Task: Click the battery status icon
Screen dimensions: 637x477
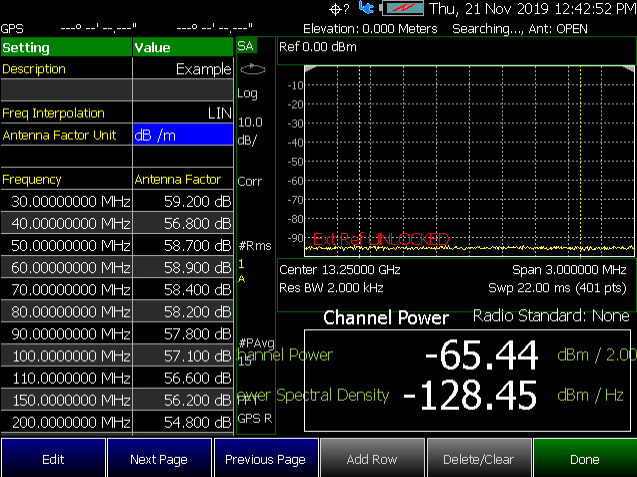Action: pyautogui.click(x=402, y=8)
